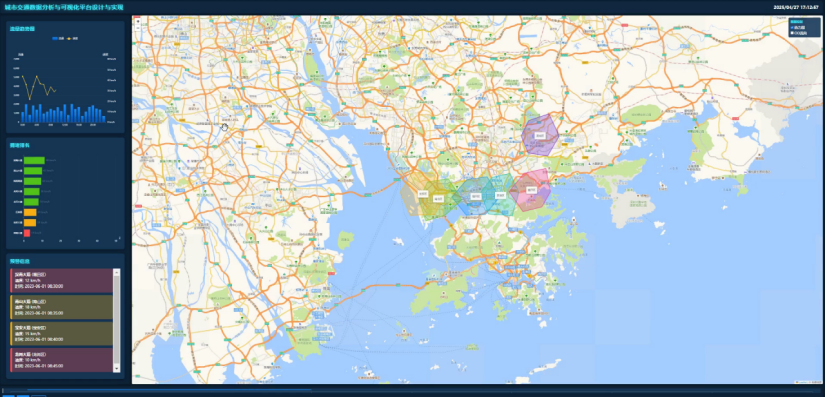The image size is (826, 398).
Task: Select the purple hexagon region on map
Action: coord(539,135)
